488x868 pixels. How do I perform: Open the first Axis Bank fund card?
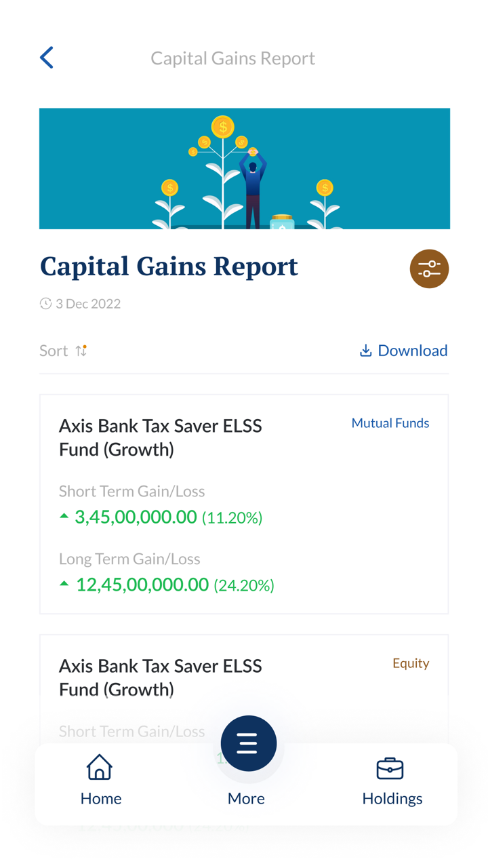(244, 504)
